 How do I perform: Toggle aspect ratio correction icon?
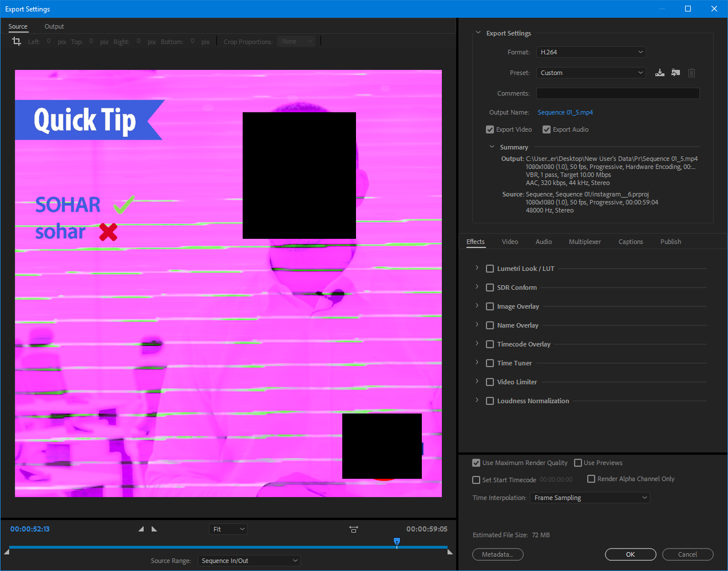(x=354, y=529)
